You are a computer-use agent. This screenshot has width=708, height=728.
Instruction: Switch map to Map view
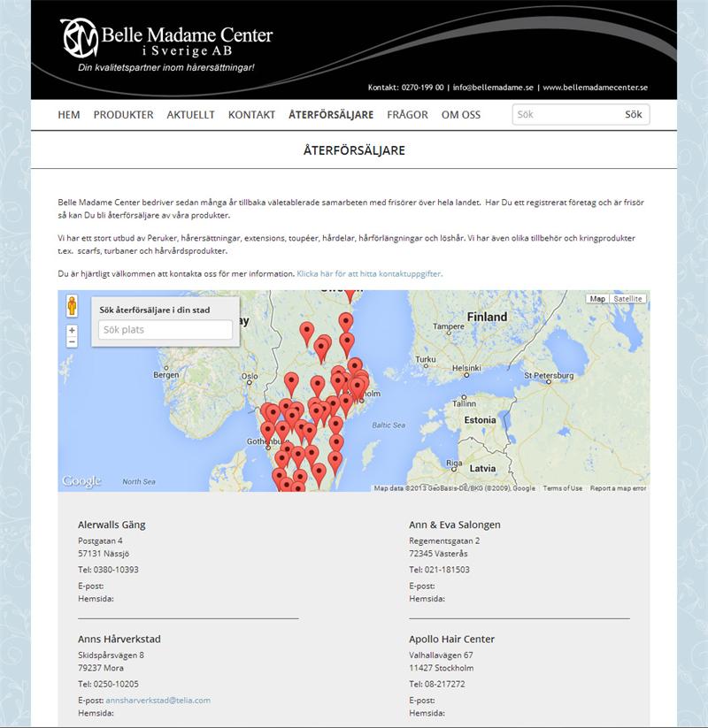[598, 299]
